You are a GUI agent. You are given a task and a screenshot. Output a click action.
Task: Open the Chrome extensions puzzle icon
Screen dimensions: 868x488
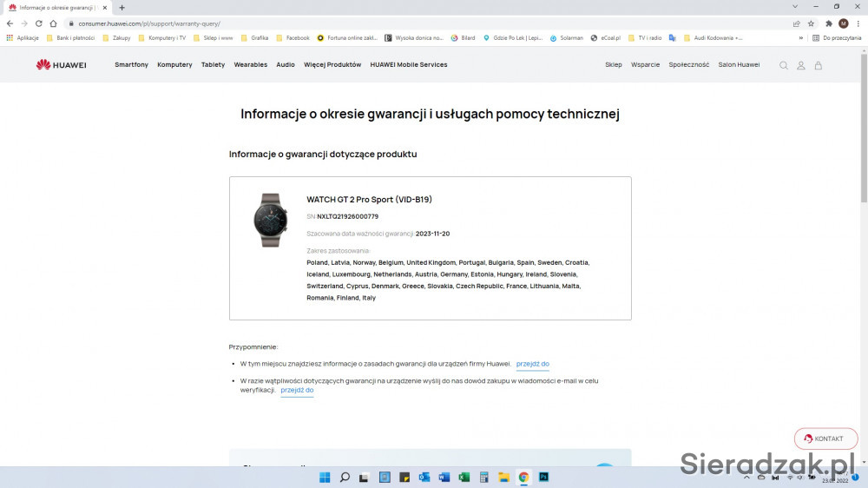pyautogui.click(x=829, y=23)
